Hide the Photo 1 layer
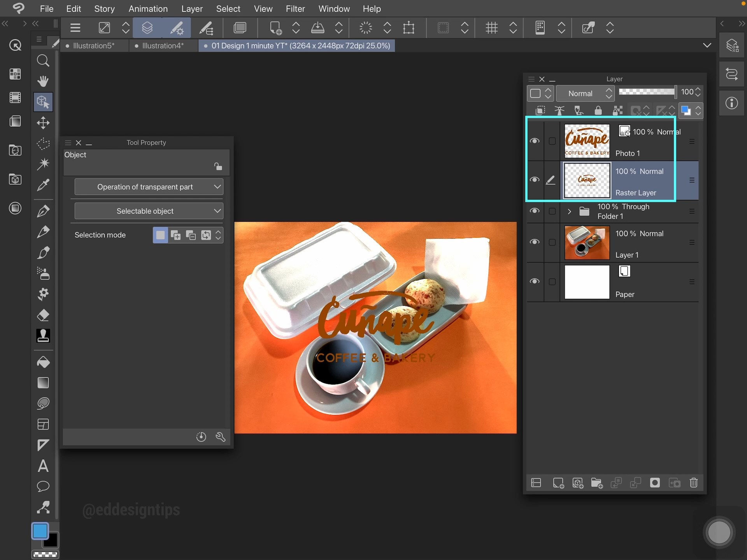Viewport: 747px width, 560px height. coord(535,141)
